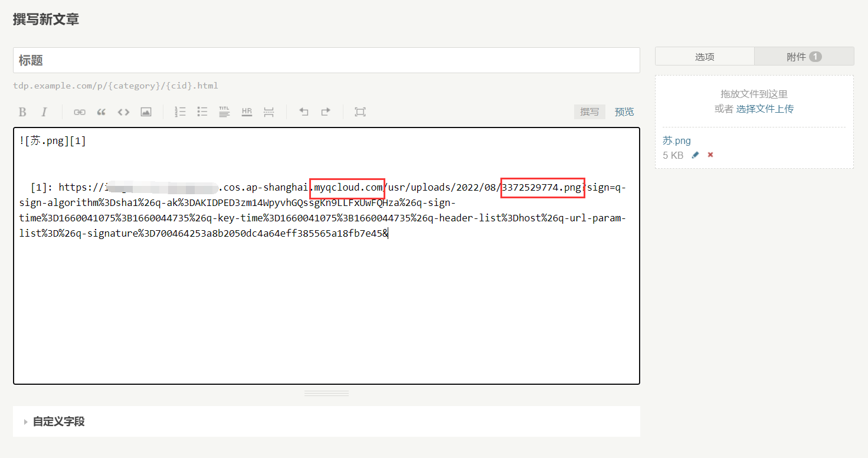This screenshot has height=458, width=868.
Task: Apply bold formatting in editor toolbar
Action: click(x=22, y=112)
